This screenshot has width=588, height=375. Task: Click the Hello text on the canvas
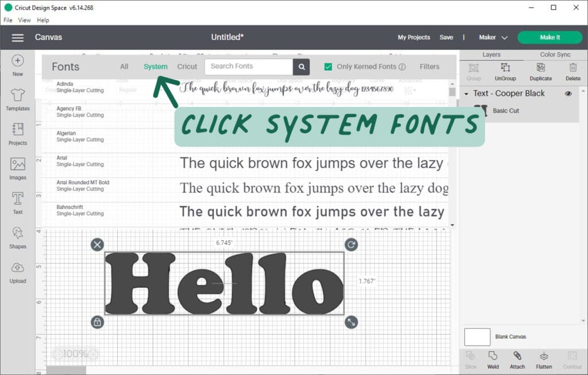(x=225, y=284)
